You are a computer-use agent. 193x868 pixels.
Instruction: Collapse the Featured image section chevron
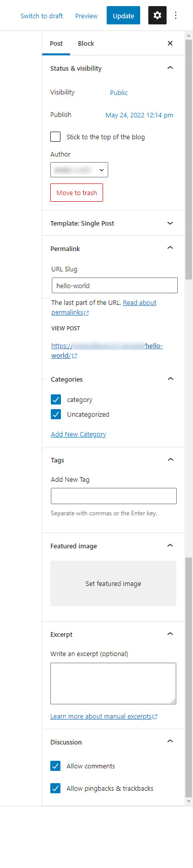click(170, 546)
